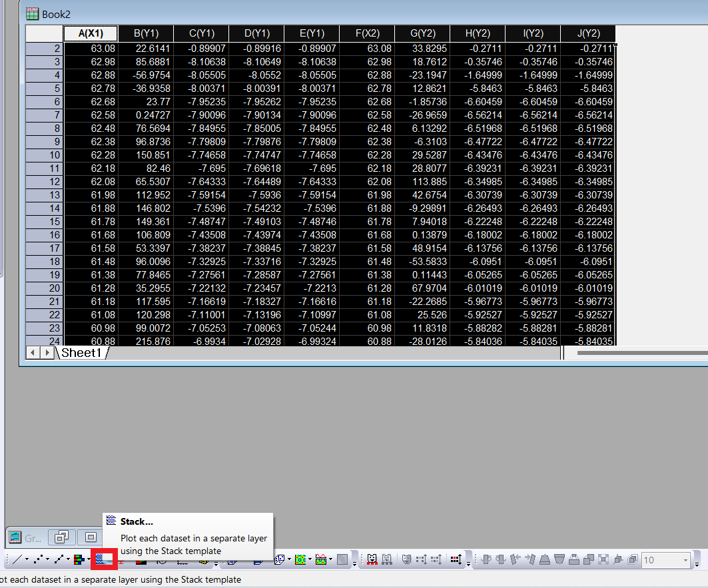Click the gray unmask range icon
Image resolution: width=708 pixels, height=588 pixels.
click(387, 559)
